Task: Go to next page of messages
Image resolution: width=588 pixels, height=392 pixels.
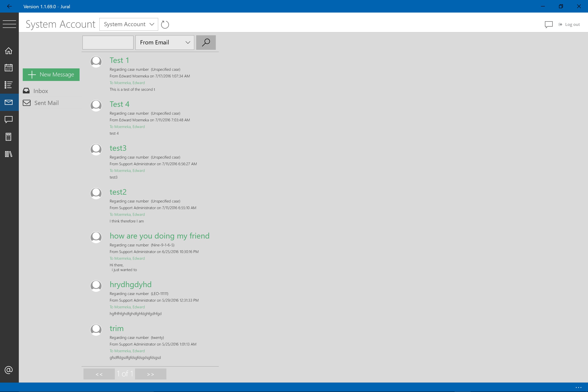Action: click(x=151, y=374)
